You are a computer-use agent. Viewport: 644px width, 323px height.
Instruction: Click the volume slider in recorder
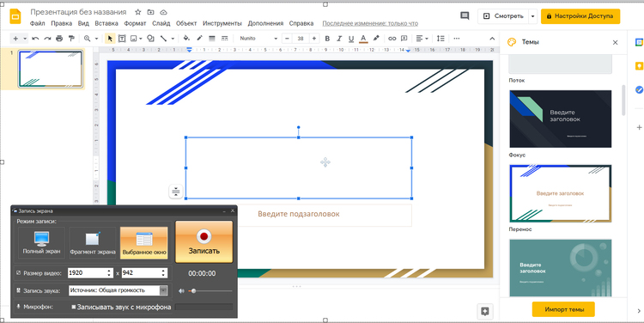210,291
